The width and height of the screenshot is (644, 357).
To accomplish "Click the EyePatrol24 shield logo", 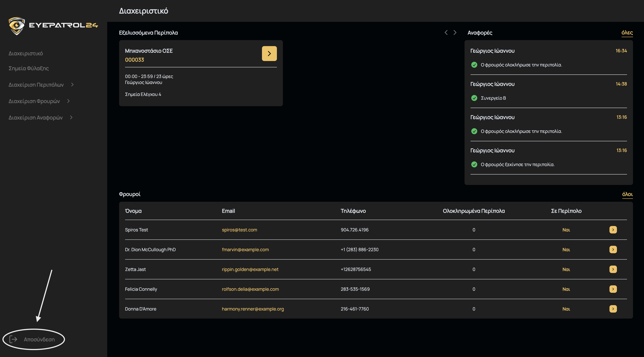I will coord(16,26).
